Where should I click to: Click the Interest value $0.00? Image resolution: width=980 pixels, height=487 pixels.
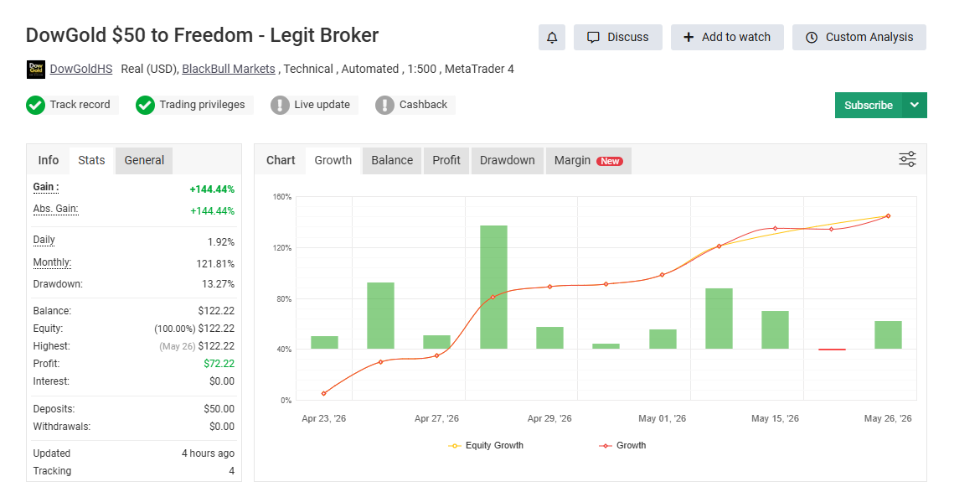pos(222,381)
